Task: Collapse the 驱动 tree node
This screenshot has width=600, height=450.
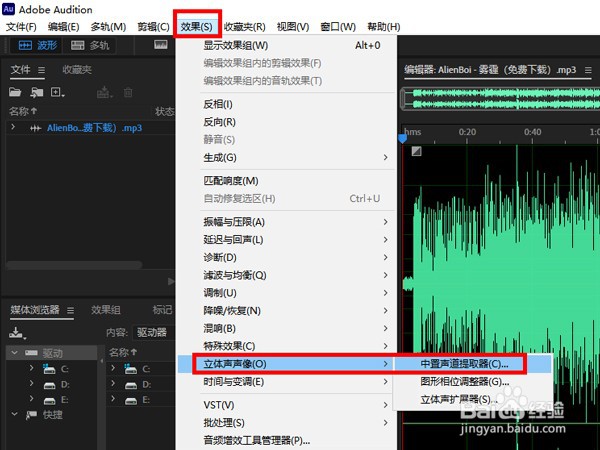Action: coord(15,352)
